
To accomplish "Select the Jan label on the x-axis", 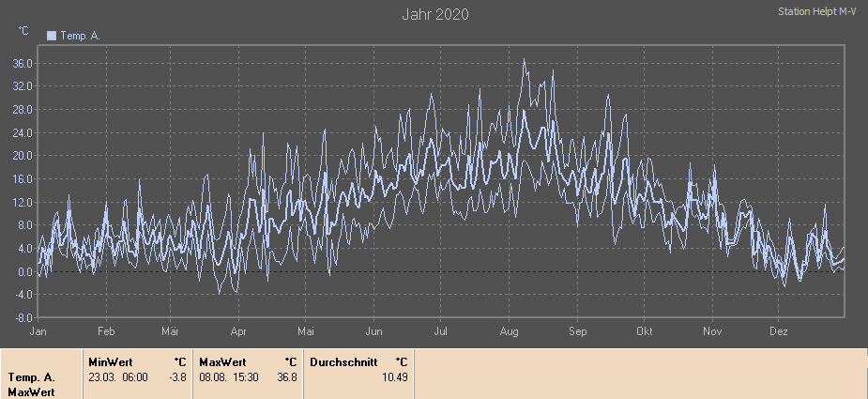I will (38, 331).
